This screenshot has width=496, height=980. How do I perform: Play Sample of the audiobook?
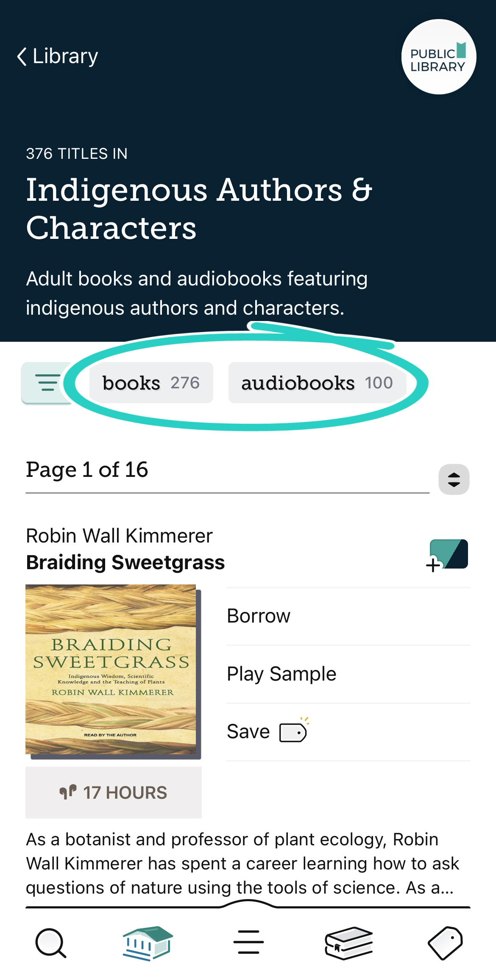point(281,674)
